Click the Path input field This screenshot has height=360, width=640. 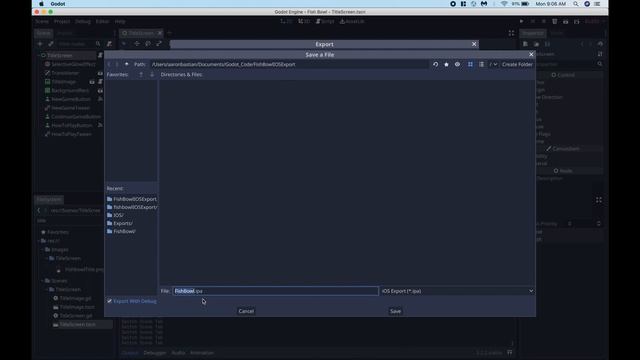coord(289,64)
